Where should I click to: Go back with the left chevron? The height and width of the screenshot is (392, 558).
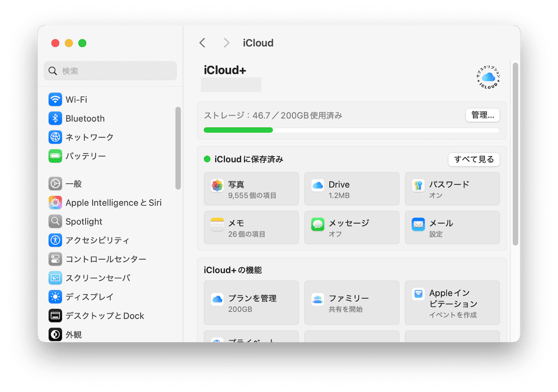(202, 43)
